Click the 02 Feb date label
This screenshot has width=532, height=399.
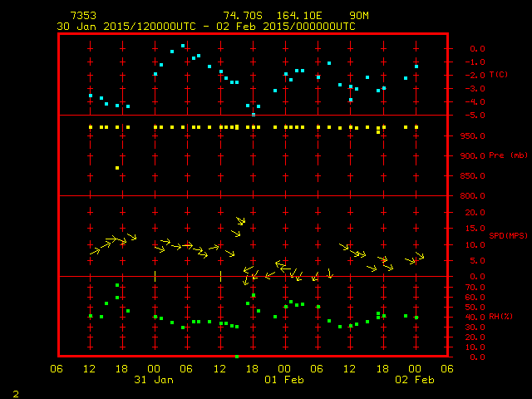pyautogui.click(x=415, y=380)
